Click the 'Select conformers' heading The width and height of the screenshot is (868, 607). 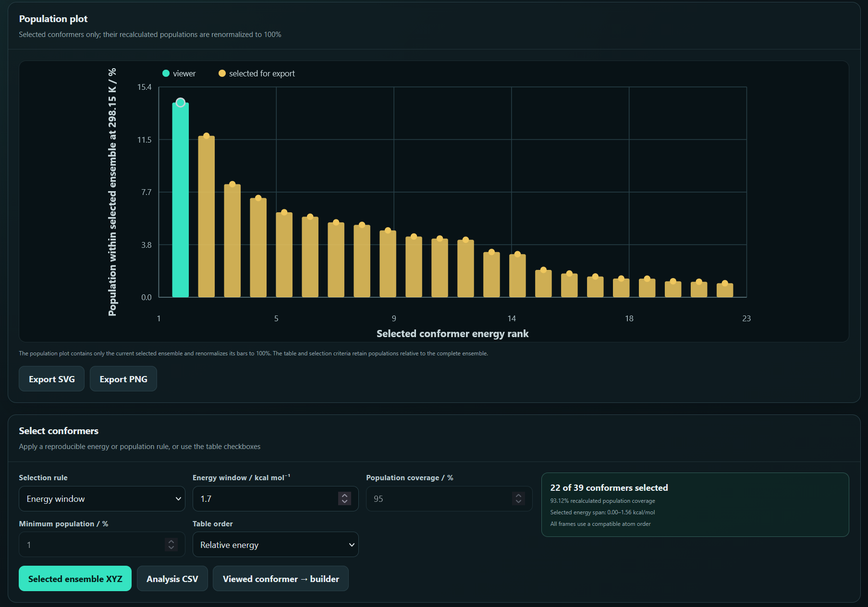click(x=59, y=431)
